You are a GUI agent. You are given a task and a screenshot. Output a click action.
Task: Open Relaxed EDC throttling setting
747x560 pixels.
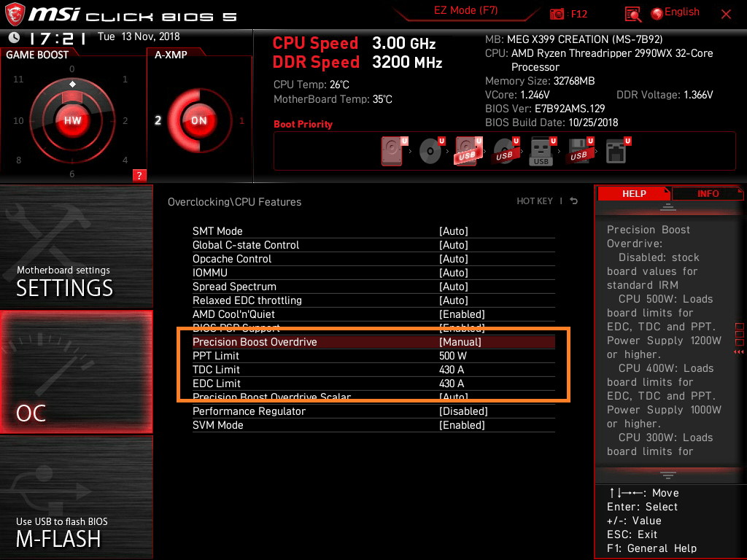[x=373, y=300]
